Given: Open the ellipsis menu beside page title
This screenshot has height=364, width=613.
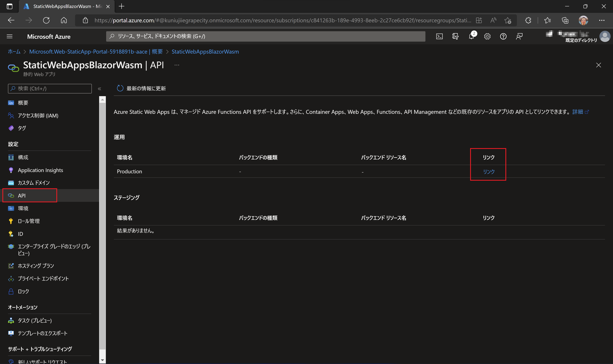Looking at the screenshot, I should coord(177,65).
